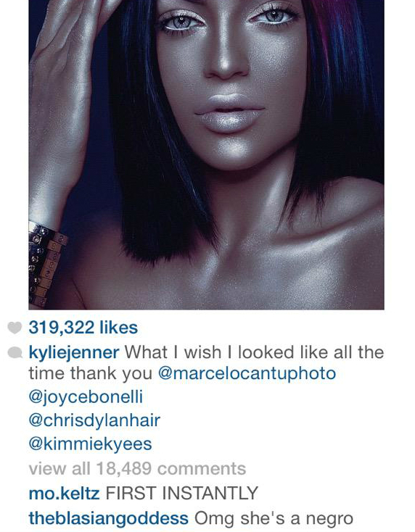Expand view all 18,489 comments
415x532 pixels.
pyautogui.click(x=137, y=468)
